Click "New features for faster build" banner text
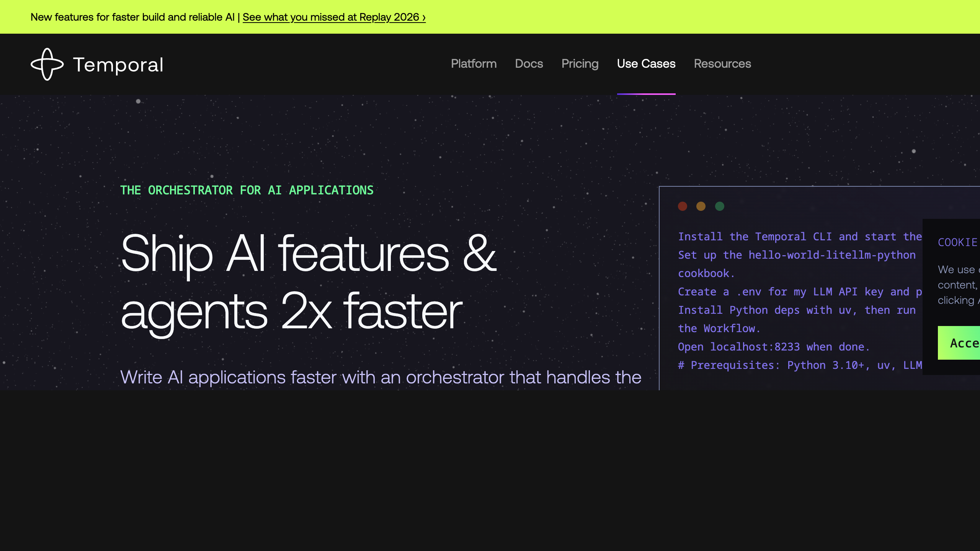The width and height of the screenshot is (980, 551). 132,17
